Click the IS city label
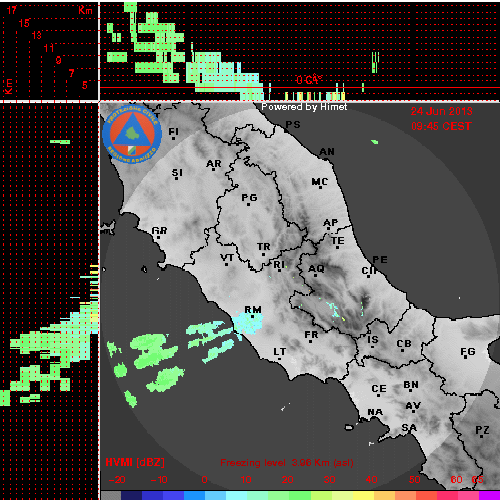 [373, 340]
